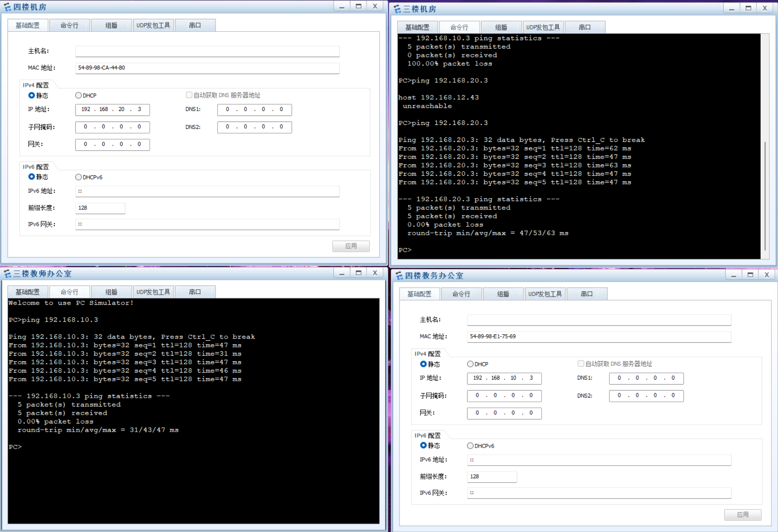Choose DHCP radio in 四楼教务办公室 IPv4 config
This screenshot has height=532, width=778.
(x=470, y=364)
